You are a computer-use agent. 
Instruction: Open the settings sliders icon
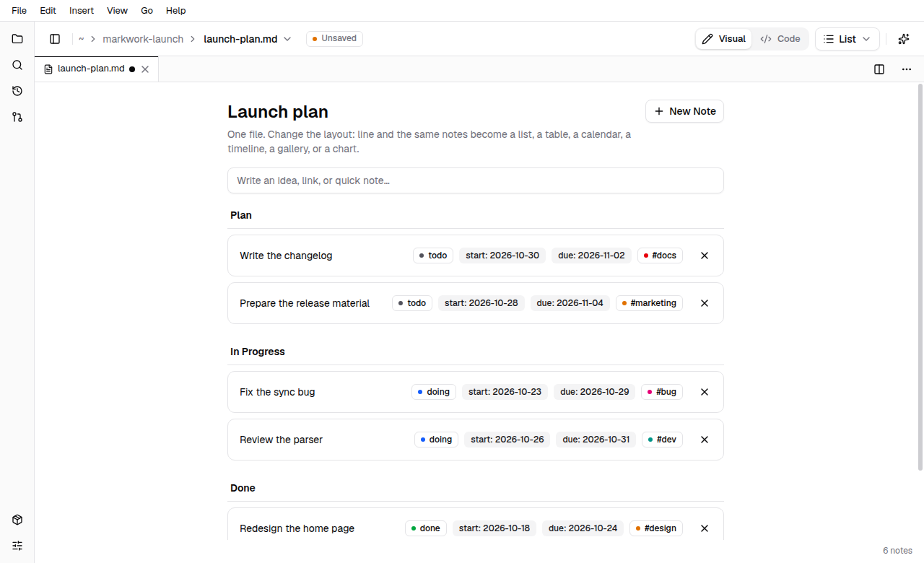pyautogui.click(x=17, y=546)
